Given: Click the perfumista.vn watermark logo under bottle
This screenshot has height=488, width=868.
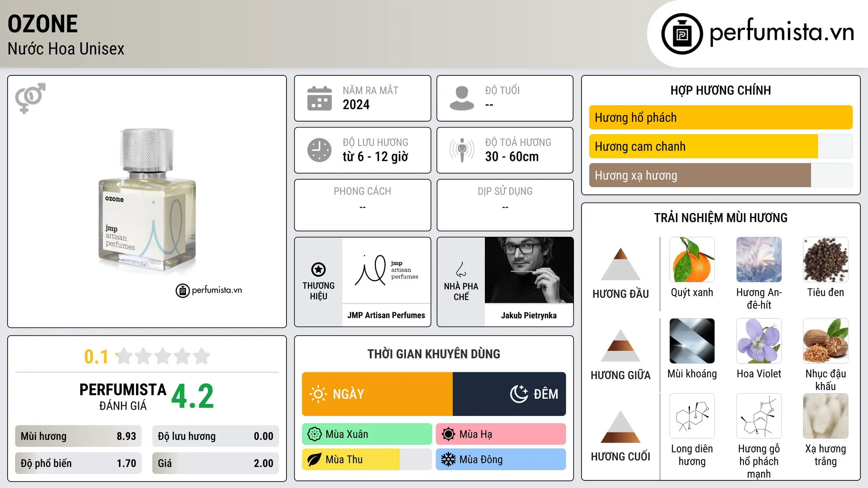Looking at the screenshot, I should tap(209, 290).
